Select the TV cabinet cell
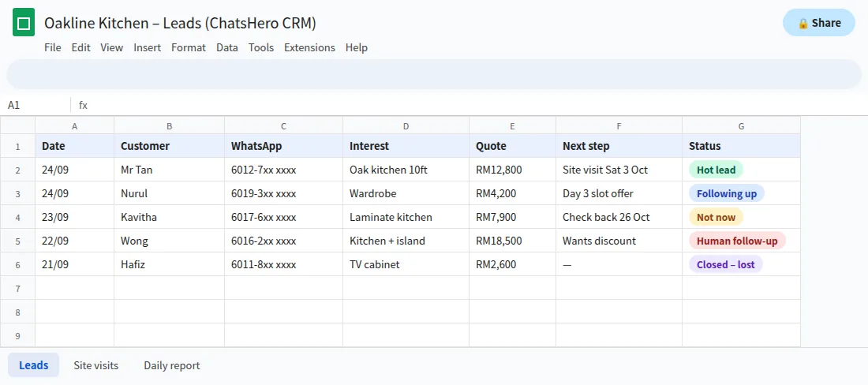The image size is (868, 385). [406, 264]
